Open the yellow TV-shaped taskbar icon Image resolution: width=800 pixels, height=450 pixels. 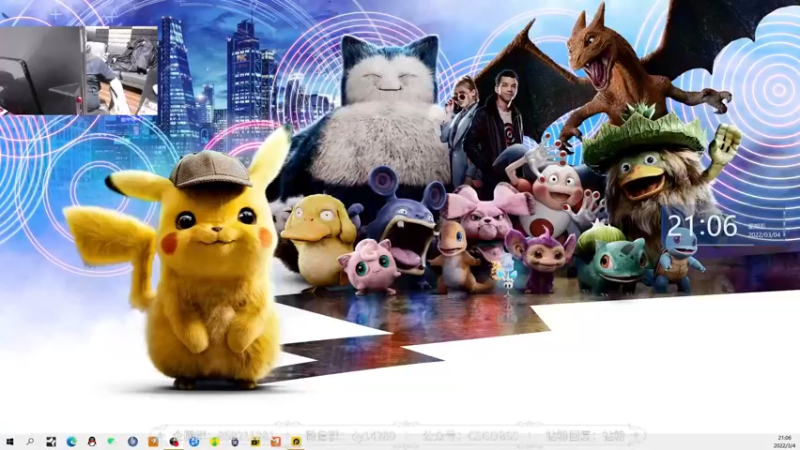[255, 441]
